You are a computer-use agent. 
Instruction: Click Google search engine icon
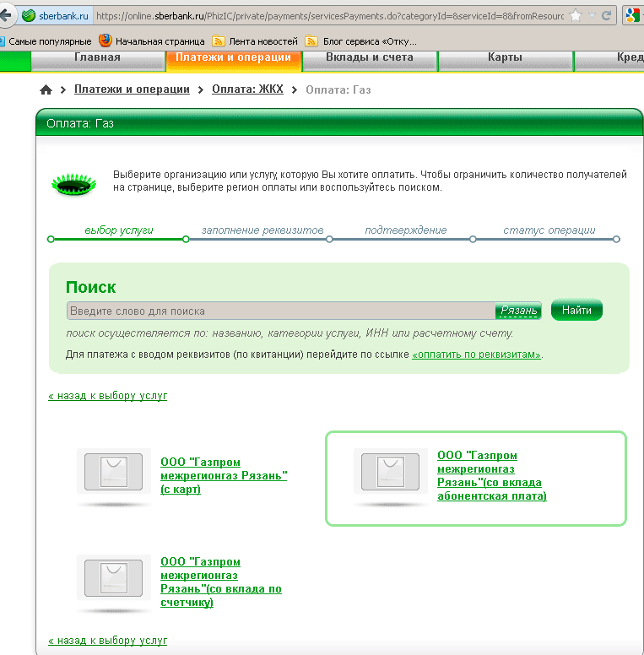(x=632, y=16)
